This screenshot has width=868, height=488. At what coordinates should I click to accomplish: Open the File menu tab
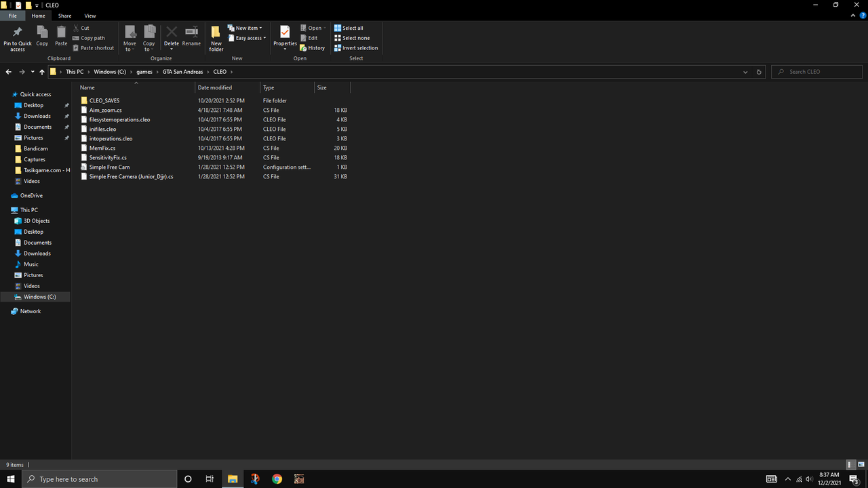point(13,16)
